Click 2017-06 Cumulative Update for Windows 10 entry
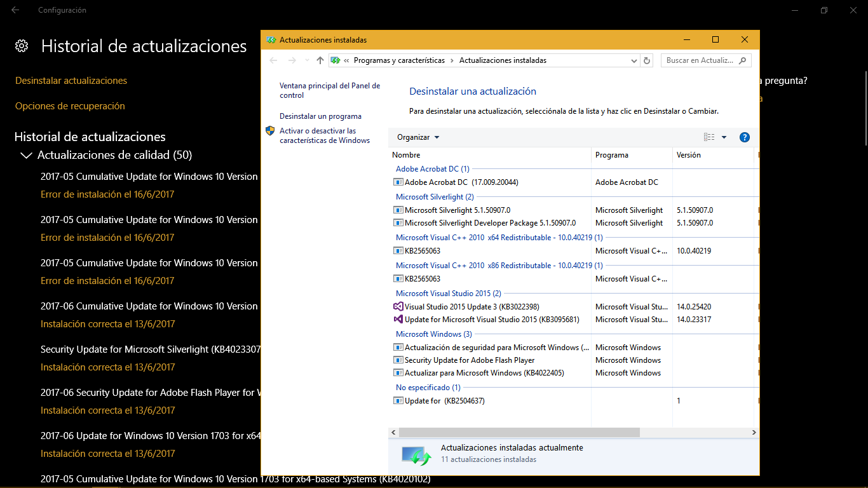The image size is (868, 488). (x=149, y=306)
